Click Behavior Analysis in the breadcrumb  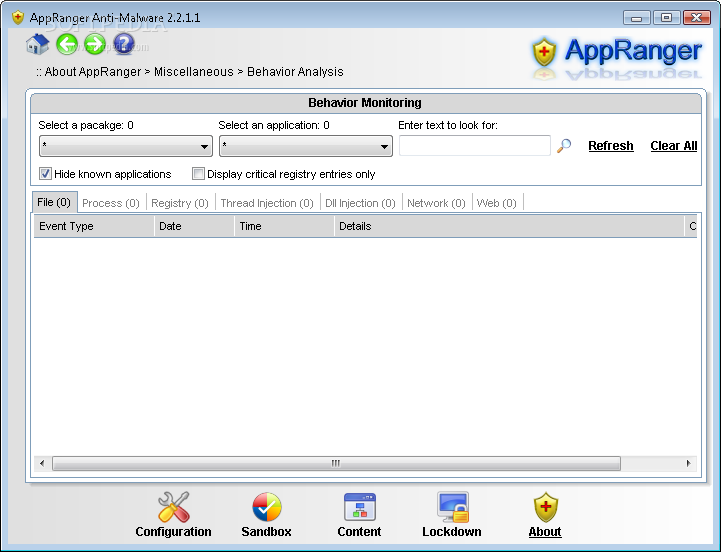click(x=295, y=72)
